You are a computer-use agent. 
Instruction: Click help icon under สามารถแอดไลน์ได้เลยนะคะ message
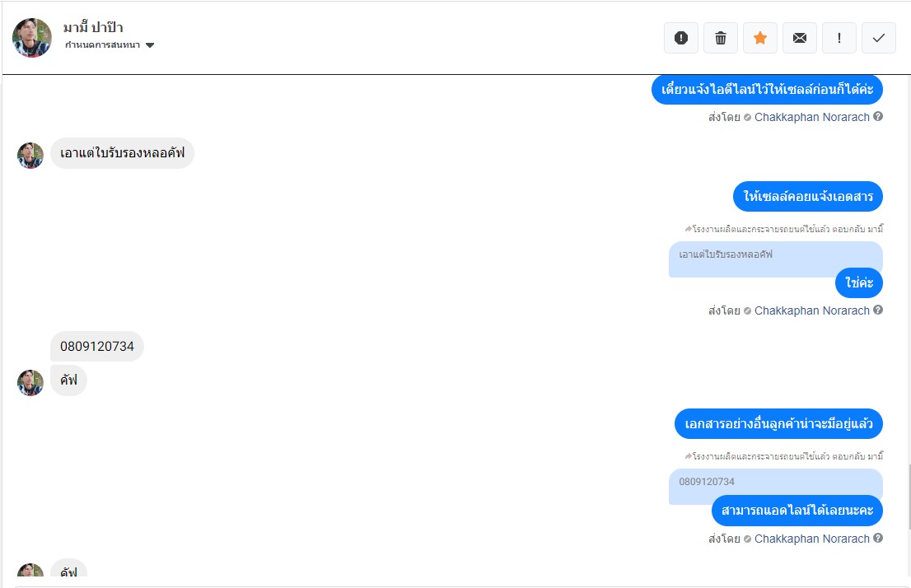coord(878,539)
